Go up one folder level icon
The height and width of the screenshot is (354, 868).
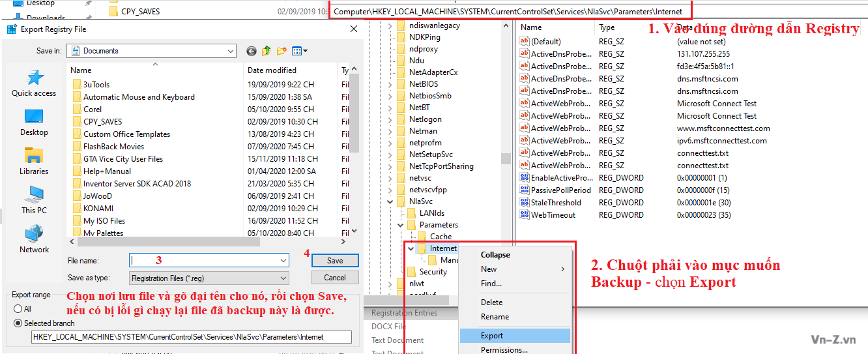pyautogui.click(x=267, y=51)
